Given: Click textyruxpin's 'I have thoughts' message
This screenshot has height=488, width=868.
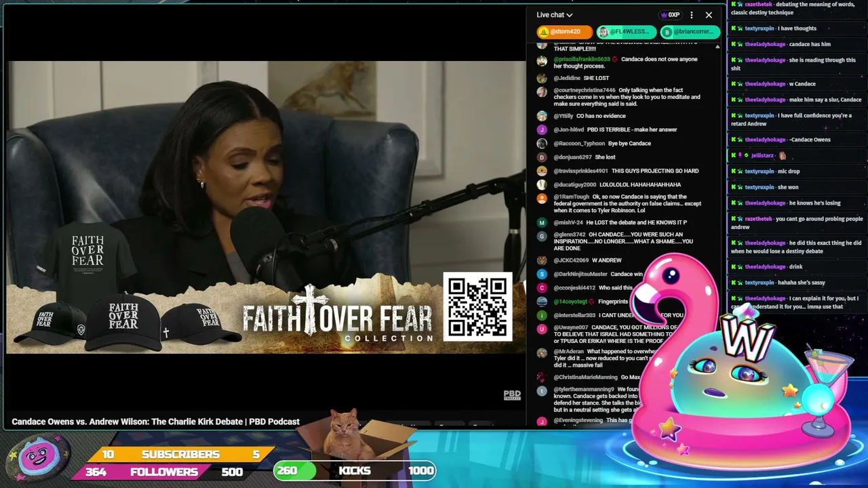Looking at the screenshot, I should [x=797, y=28].
